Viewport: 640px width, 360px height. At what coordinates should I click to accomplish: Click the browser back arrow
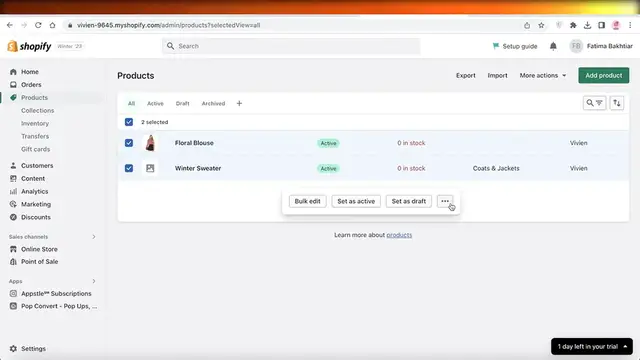tap(10, 25)
